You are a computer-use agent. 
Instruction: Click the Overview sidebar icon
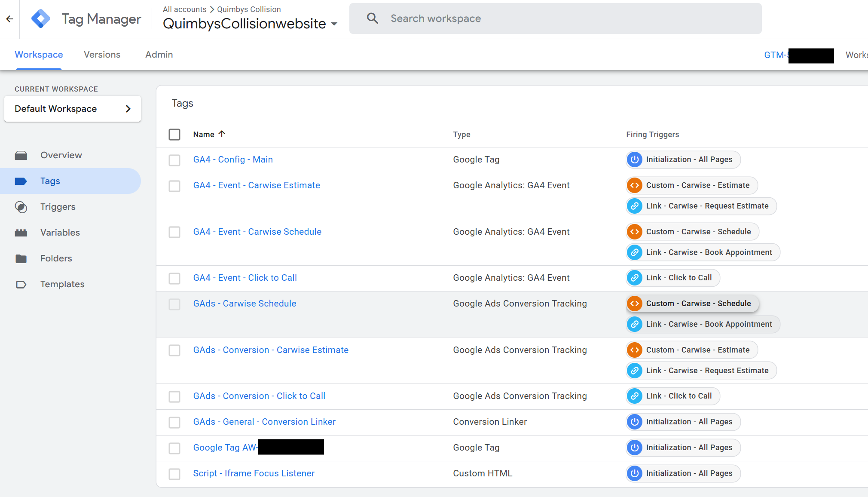point(21,155)
